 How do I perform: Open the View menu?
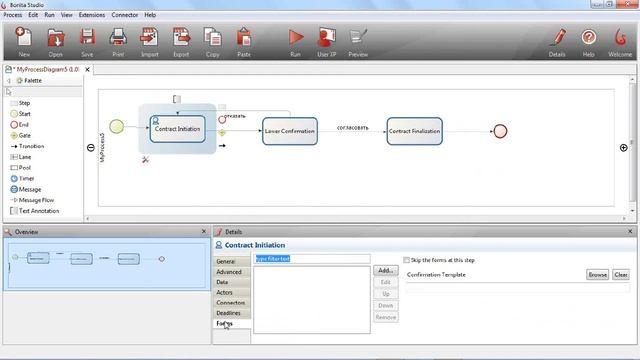coord(67,15)
